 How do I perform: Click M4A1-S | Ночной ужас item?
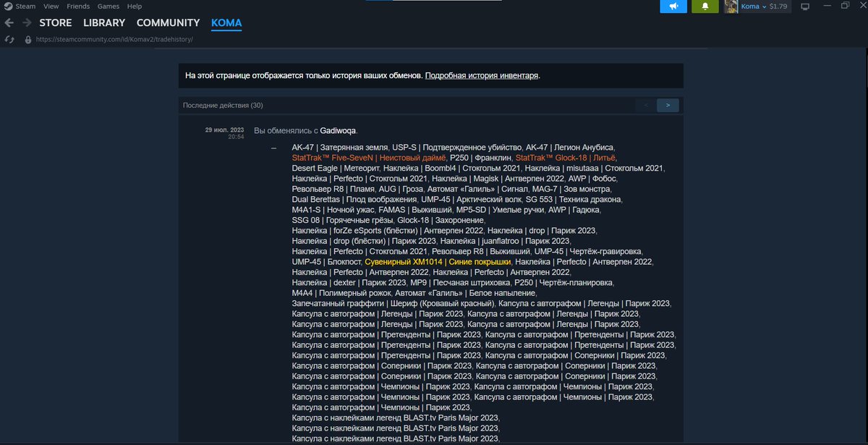(x=333, y=210)
